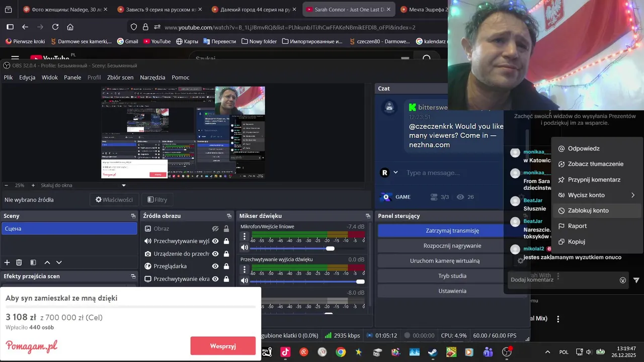The height and width of the screenshot is (362, 644).
Task: Expand Wycisz konto submenu arrow
Action: [633, 195]
